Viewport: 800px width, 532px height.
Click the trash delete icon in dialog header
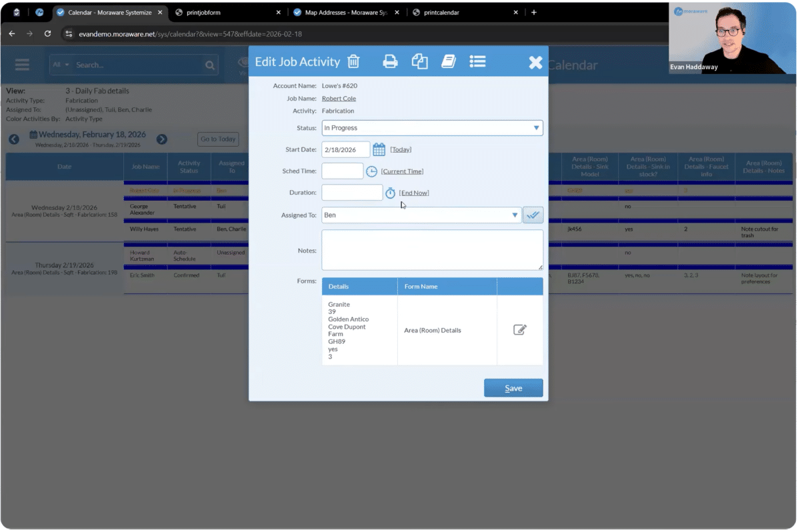click(353, 62)
